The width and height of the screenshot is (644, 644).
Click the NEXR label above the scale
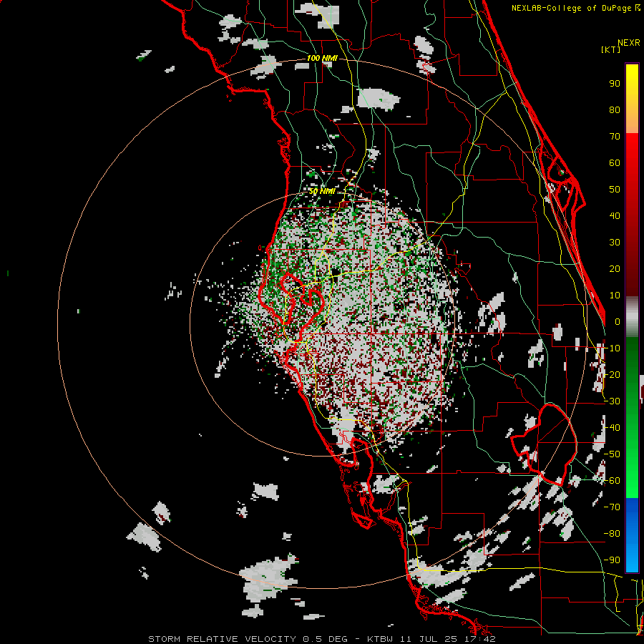[x=629, y=43]
